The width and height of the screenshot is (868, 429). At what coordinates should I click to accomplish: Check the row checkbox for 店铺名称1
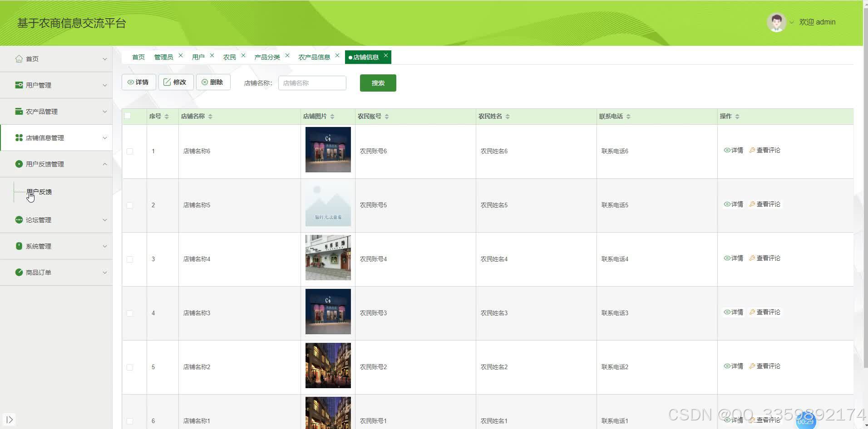click(x=130, y=421)
